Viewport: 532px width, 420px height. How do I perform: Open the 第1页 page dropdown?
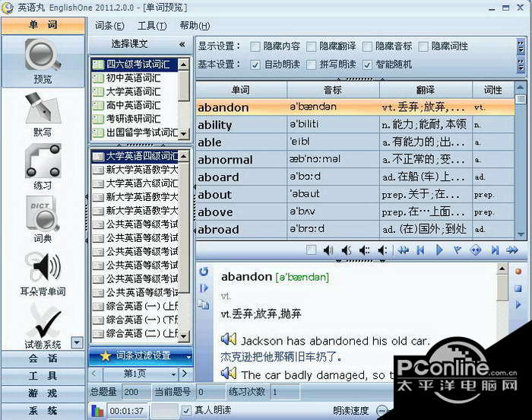[x=173, y=374]
